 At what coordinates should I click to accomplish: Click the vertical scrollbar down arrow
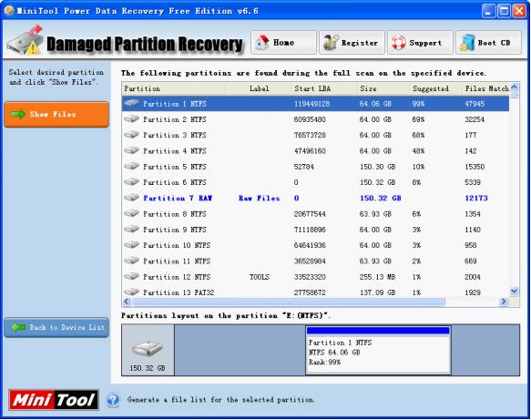(514, 291)
